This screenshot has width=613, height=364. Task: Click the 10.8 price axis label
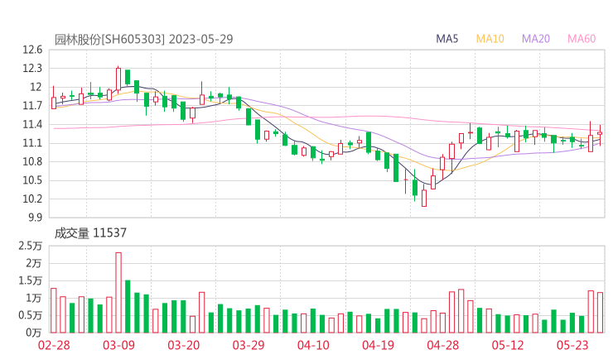coord(32,161)
